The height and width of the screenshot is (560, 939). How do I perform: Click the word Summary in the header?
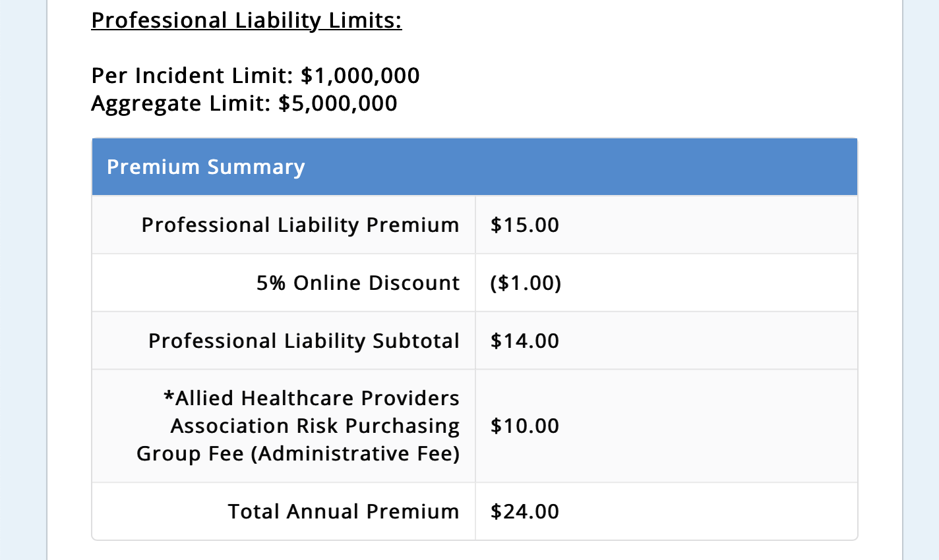(256, 167)
